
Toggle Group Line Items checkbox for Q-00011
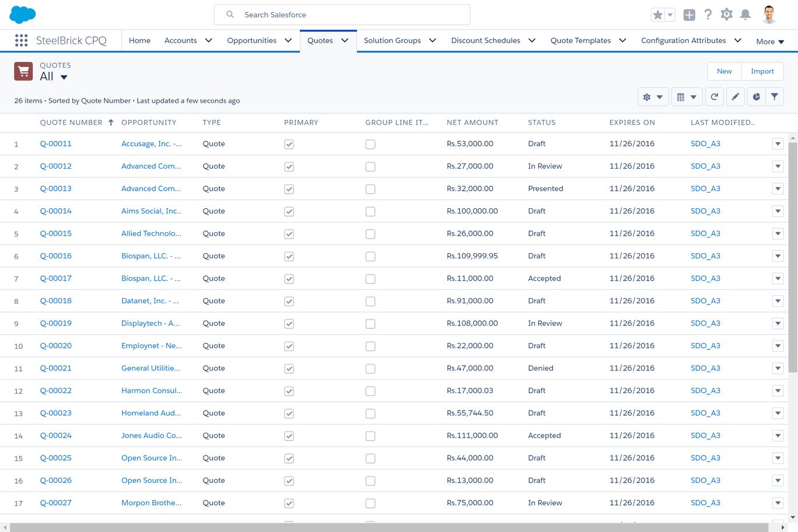pyautogui.click(x=370, y=144)
